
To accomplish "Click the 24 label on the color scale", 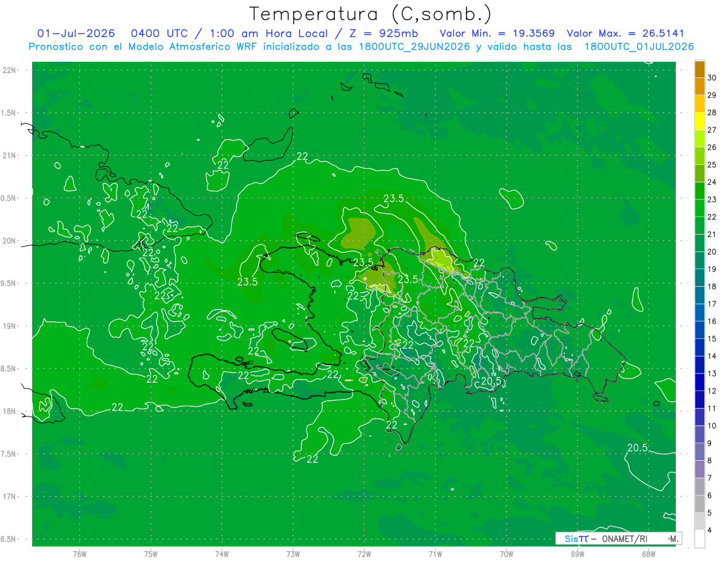I will point(712,182).
